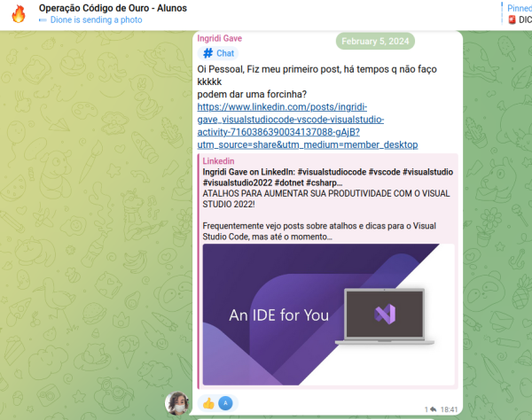
Task: Open the LinkedIn post URL link
Action: 308,126
